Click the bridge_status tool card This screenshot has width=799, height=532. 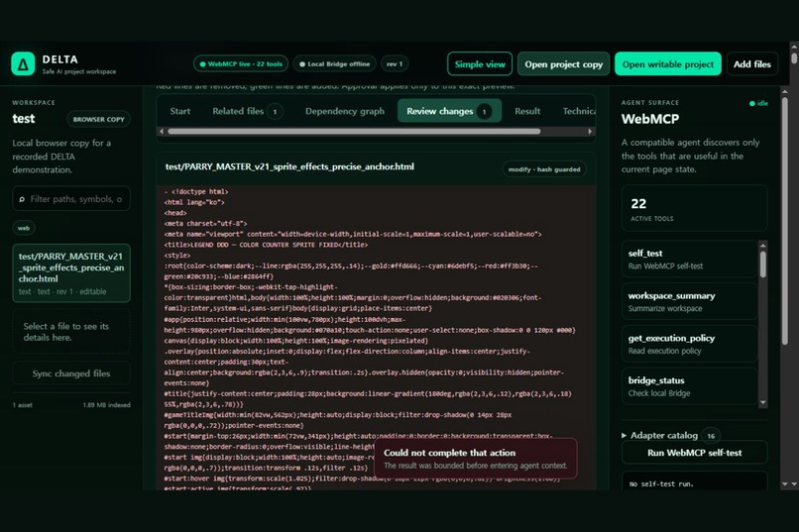[689, 386]
